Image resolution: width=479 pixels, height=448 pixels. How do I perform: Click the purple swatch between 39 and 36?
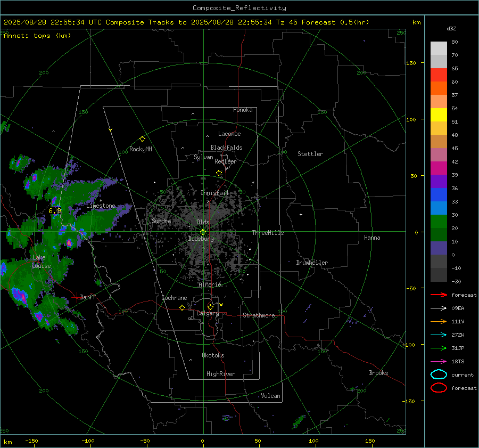coord(439,181)
